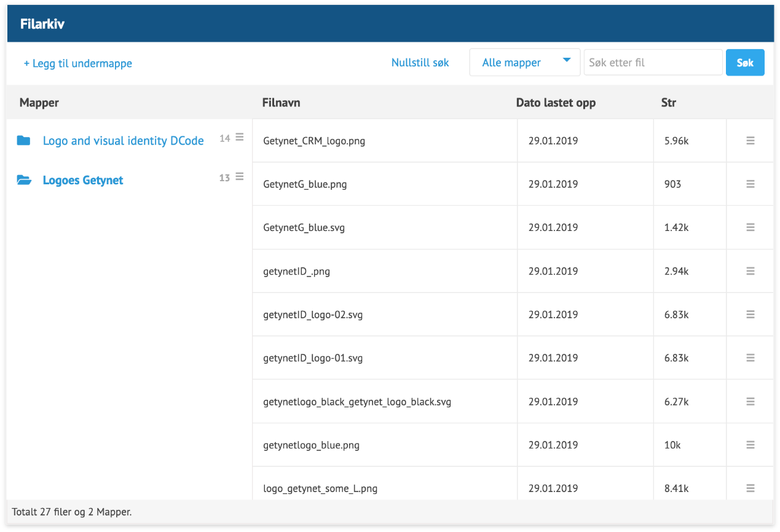Image resolution: width=780 pixels, height=532 pixels.
Task: Open menu icon for getynetlogo_blue.png row
Action: pos(750,445)
